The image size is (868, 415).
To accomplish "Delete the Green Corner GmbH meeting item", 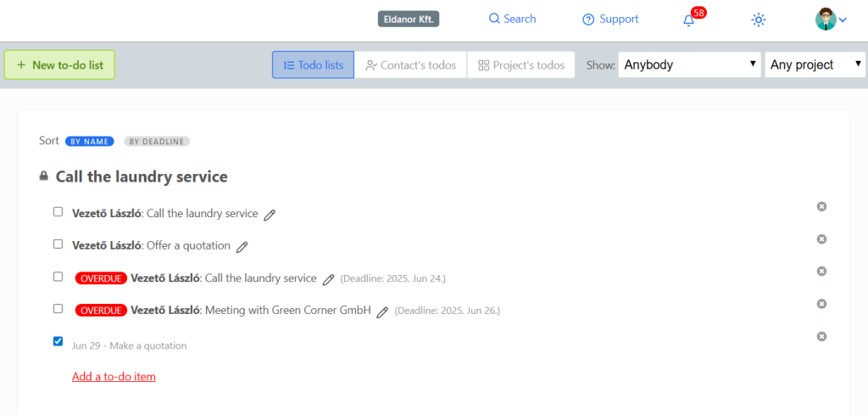I will (821, 304).
